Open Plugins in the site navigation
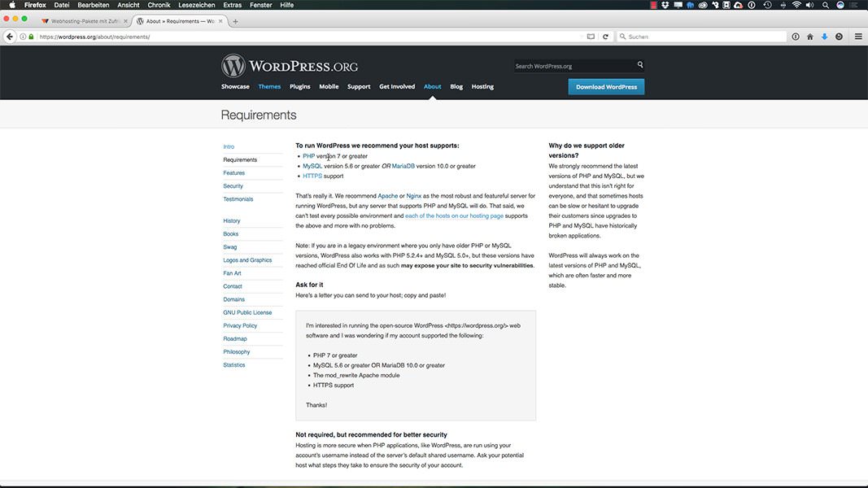The image size is (868, 488). pos(300,87)
